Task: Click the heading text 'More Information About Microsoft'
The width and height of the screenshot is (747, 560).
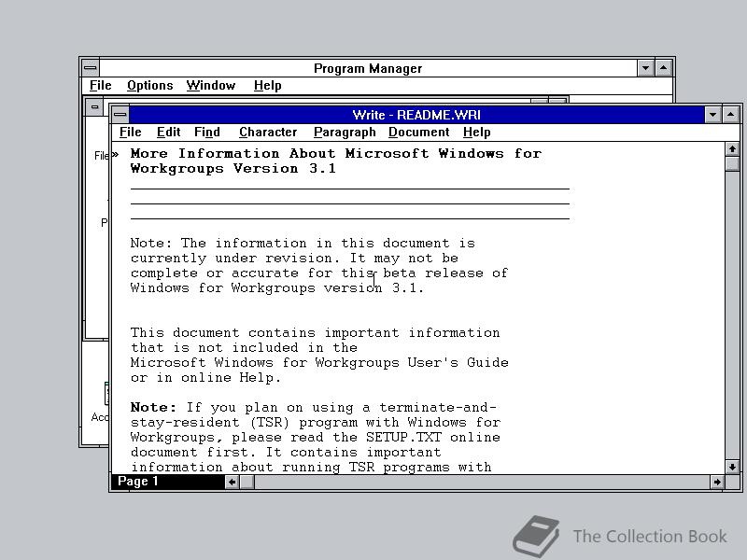Action: (279, 154)
